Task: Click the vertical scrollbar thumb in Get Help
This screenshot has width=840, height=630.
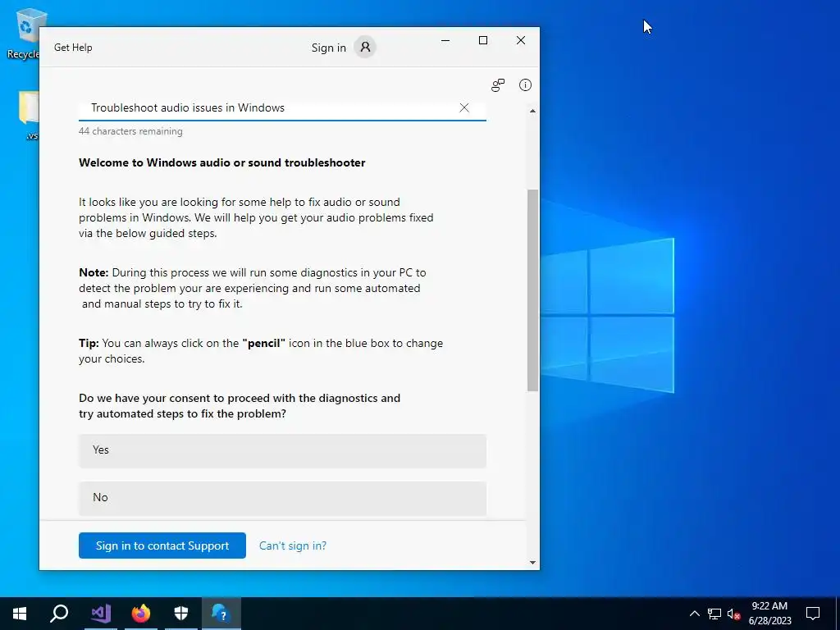Action: [x=532, y=290]
